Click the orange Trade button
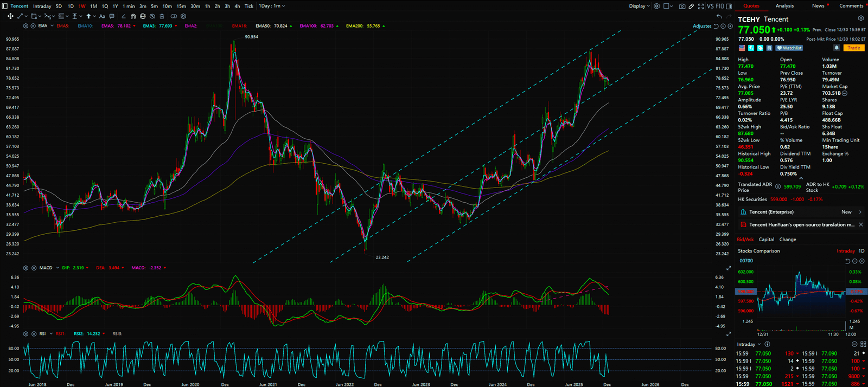 tap(853, 48)
